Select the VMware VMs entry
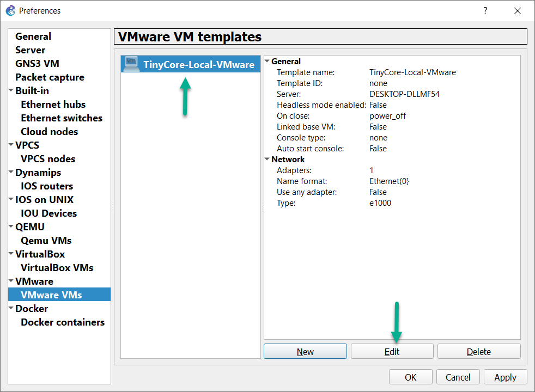The image size is (535, 392). click(x=59, y=295)
